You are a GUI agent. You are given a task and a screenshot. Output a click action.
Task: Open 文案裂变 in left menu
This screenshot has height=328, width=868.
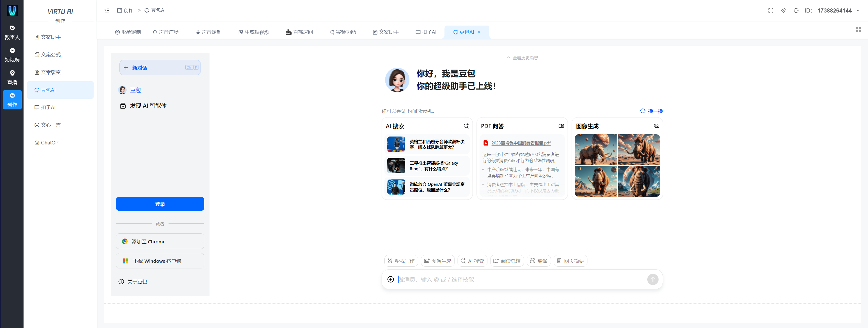(x=60, y=72)
